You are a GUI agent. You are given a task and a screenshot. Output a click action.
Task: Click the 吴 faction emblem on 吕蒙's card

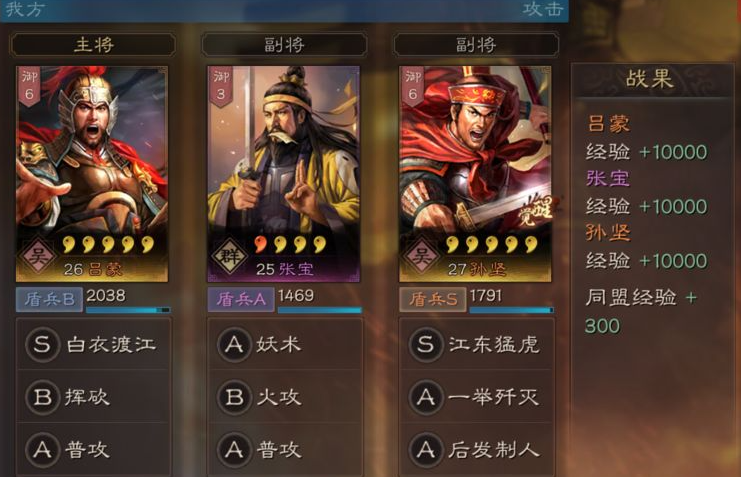click(x=38, y=256)
